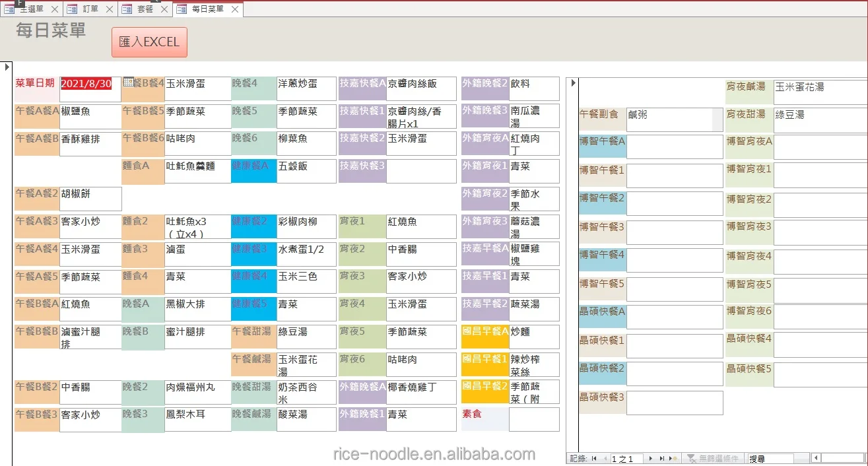Click the current record number box
Viewport: 868px width, 466px height.
(x=626, y=458)
